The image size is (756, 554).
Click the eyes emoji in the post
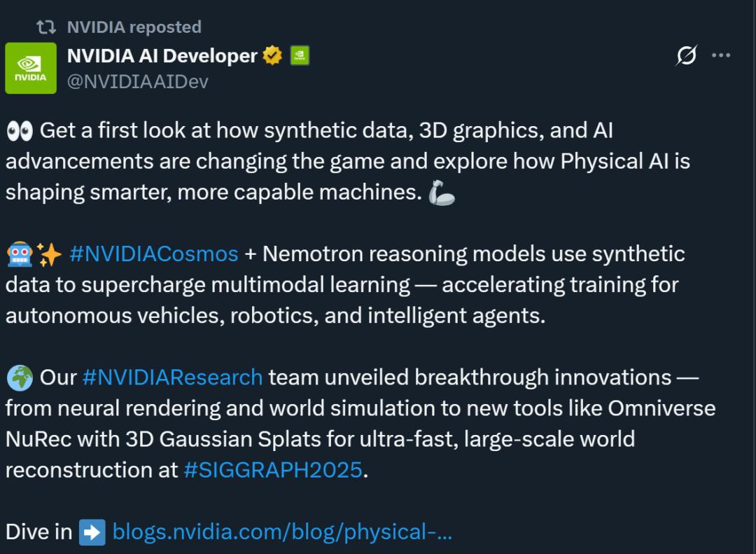(x=19, y=131)
